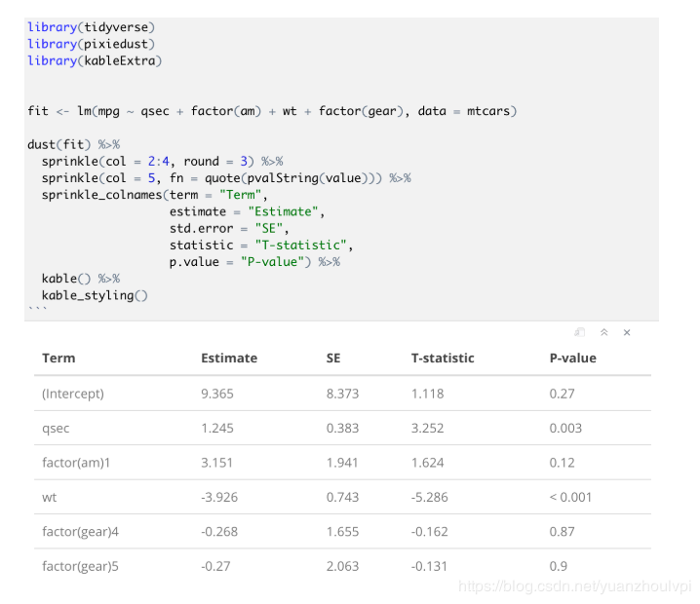The height and width of the screenshot is (604, 700).
Task: Click the SE column header
Action: 333,359
